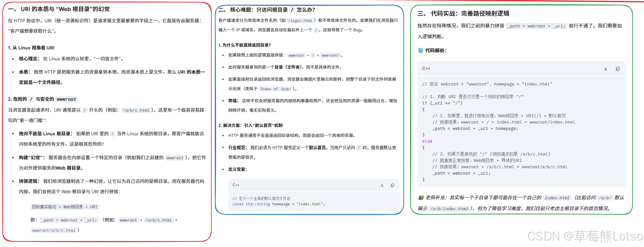Click the 代码解析: heading text
The width and height of the screenshot is (644, 247).
click(x=436, y=50)
